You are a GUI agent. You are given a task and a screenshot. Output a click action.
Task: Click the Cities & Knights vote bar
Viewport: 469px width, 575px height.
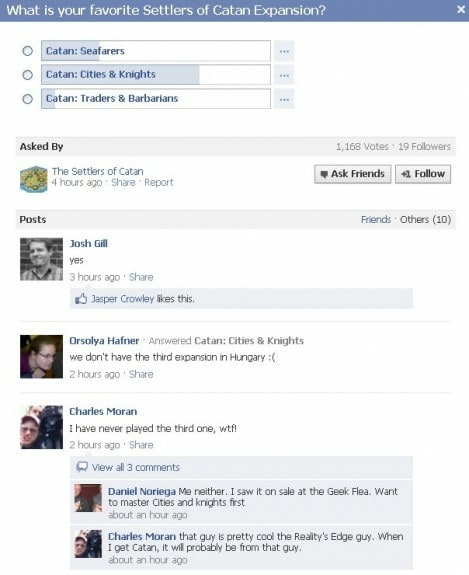pos(156,75)
